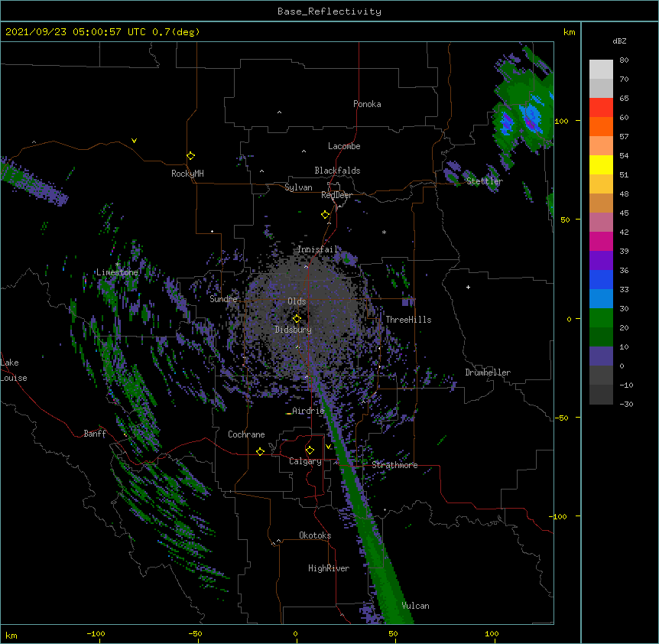Click the RedDeer city label

pyautogui.click(x=336, y=195)
